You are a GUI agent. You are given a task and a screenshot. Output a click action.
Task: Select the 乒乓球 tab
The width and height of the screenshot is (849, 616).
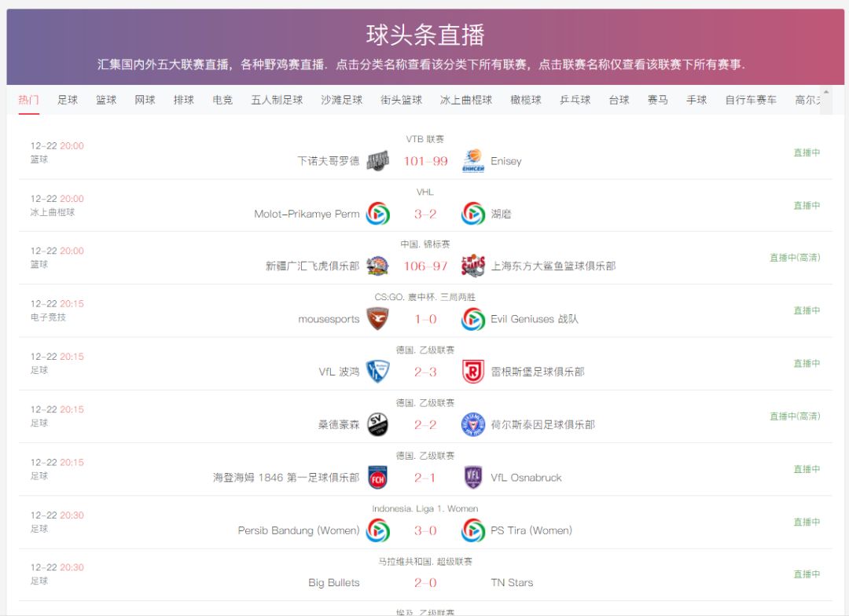[x=575, y=100]
